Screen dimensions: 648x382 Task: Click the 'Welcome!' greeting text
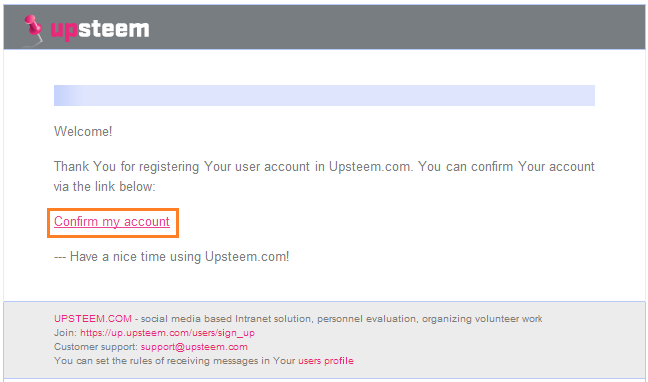83,131
